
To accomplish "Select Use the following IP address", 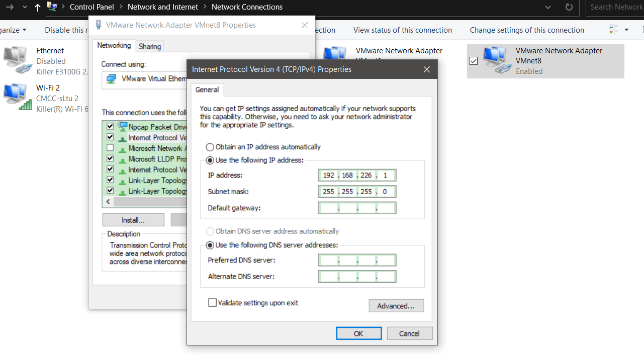I will (210, 160).
